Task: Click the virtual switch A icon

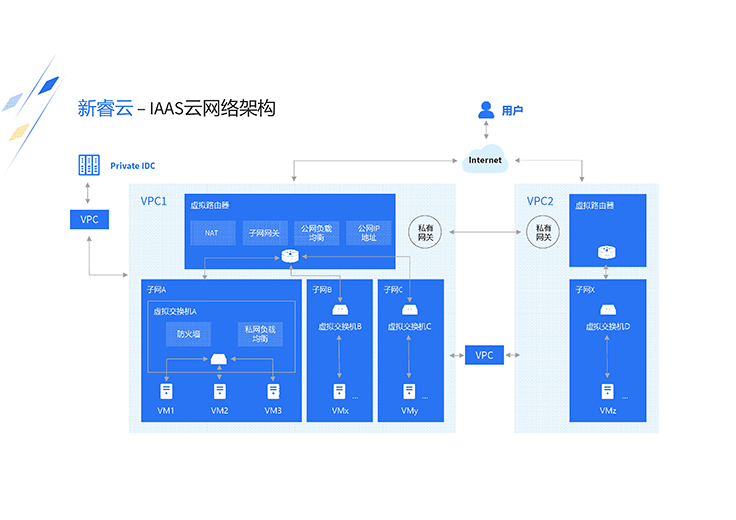Action: 219,359
